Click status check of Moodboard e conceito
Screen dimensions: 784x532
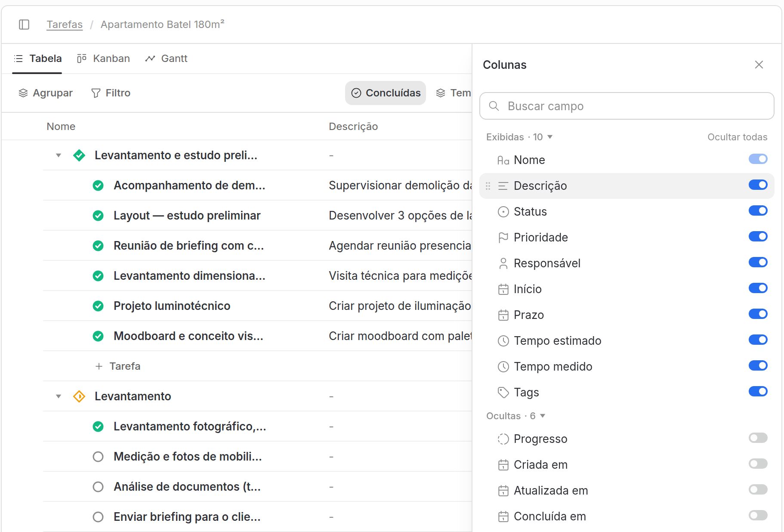pyautogui.click(x=98, y=336)
